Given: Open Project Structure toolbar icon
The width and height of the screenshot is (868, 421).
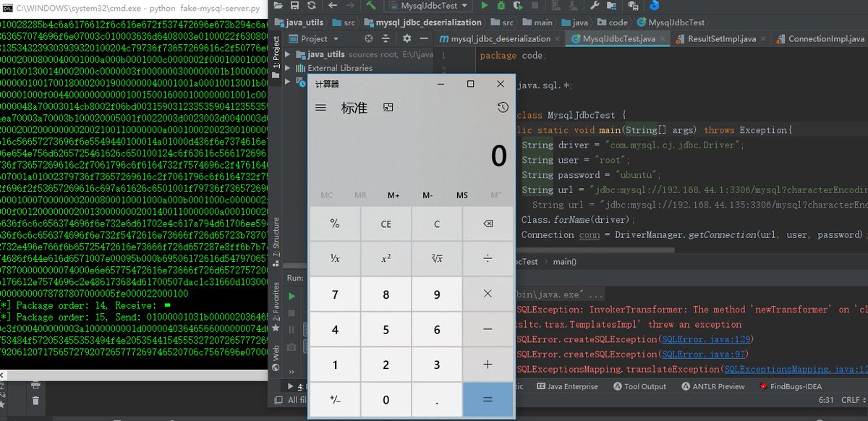Looking at the screenshot, I should [611, 6].
